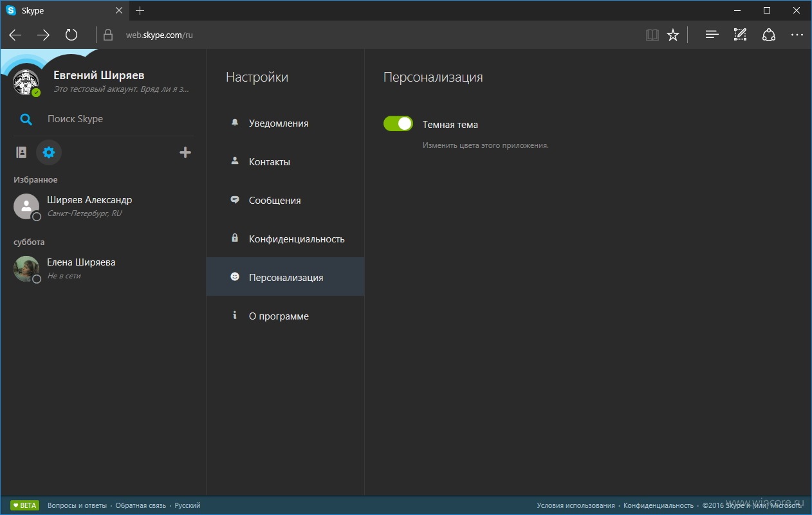
Task: Switch to the Skype browser tab
Action: tap(64, 10)
